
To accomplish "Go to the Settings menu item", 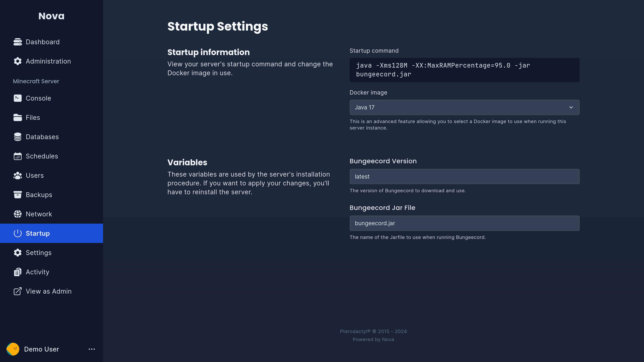I will 52,253.
